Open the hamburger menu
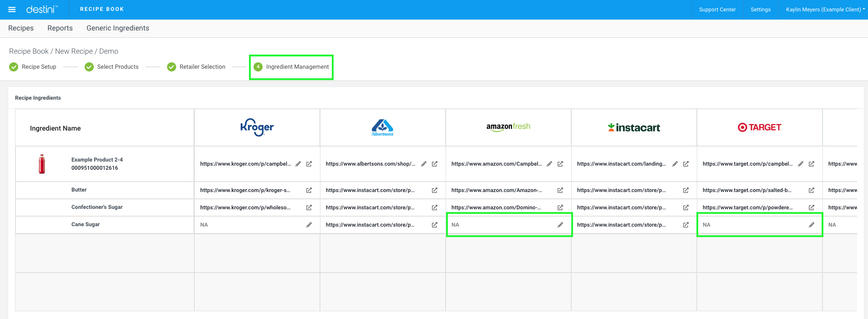Screen dimensions: 868x319 pyautogui.click(x=12, y=10)
